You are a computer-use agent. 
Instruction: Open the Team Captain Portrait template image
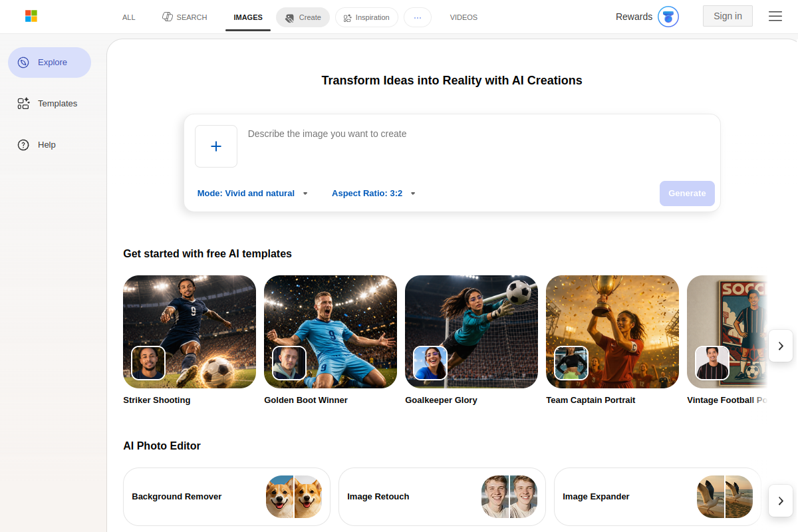612,332
